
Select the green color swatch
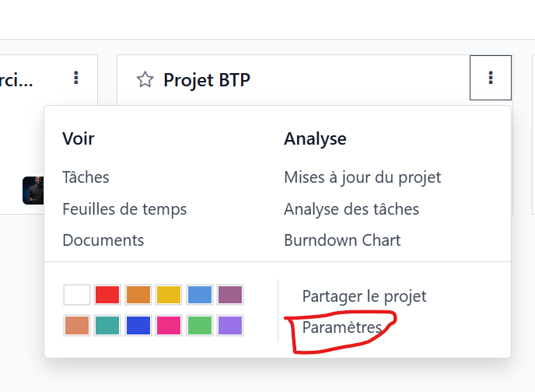(x=200, y=325)
